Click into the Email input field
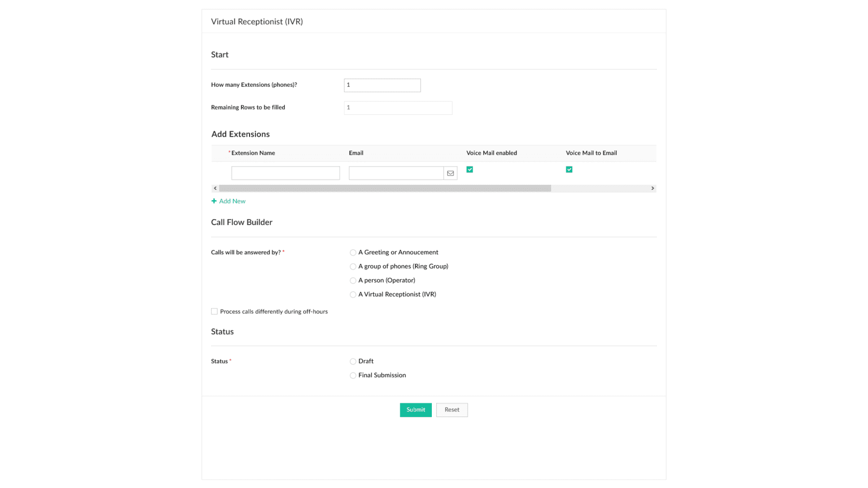Image resolution: width=868 pixels, height=488 pixels. (396, 173)
